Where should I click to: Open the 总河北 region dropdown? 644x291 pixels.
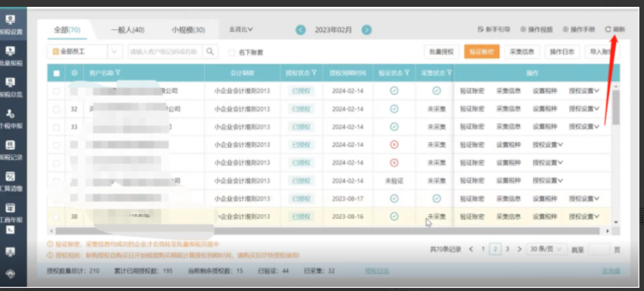pyautogui.click(x=242, y=29)
